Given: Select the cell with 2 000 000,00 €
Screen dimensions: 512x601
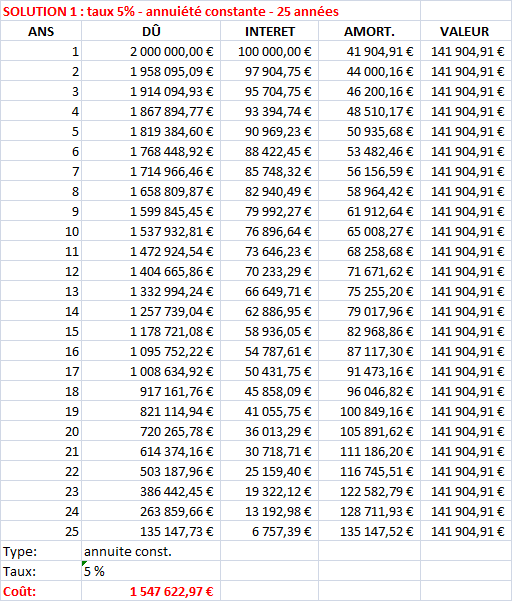Looking at the screenshot, I should pos(151,51).
